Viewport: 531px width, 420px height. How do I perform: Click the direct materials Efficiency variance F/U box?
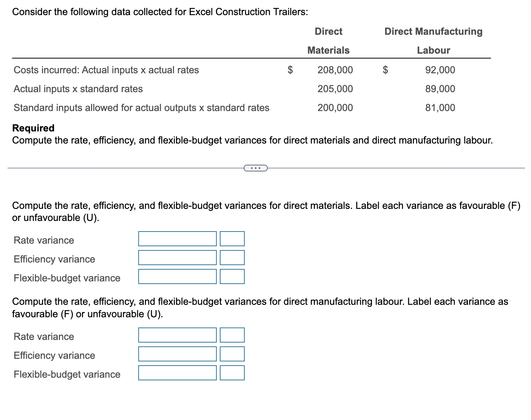(232, 258)
